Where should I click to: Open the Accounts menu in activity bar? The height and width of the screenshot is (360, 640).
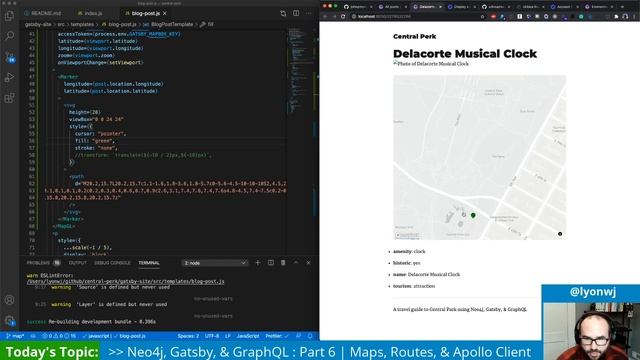click(9, 300)
